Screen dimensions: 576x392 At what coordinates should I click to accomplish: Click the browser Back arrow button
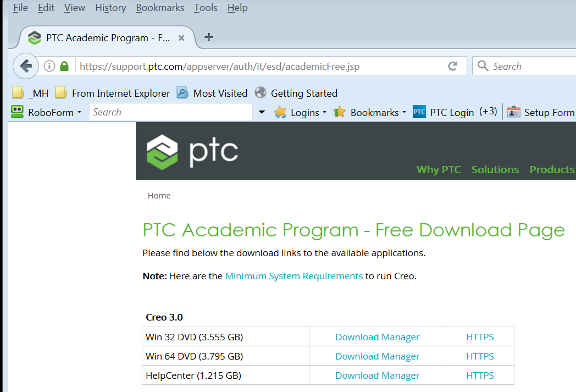[26, 66]
